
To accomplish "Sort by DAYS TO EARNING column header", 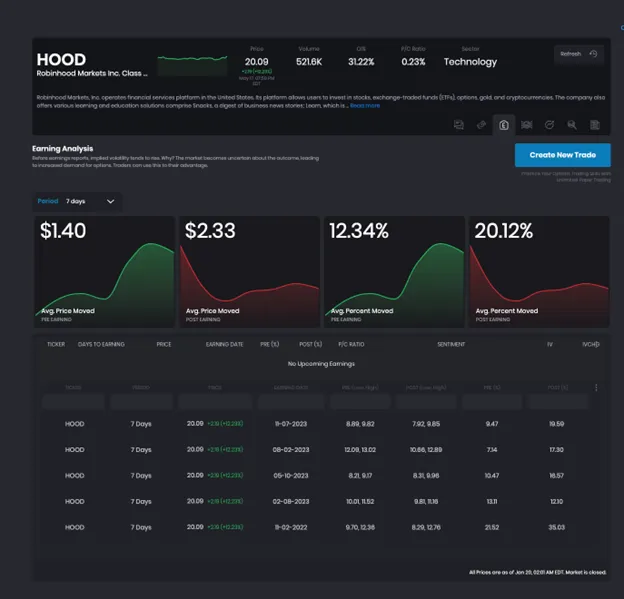I will 101,344.
